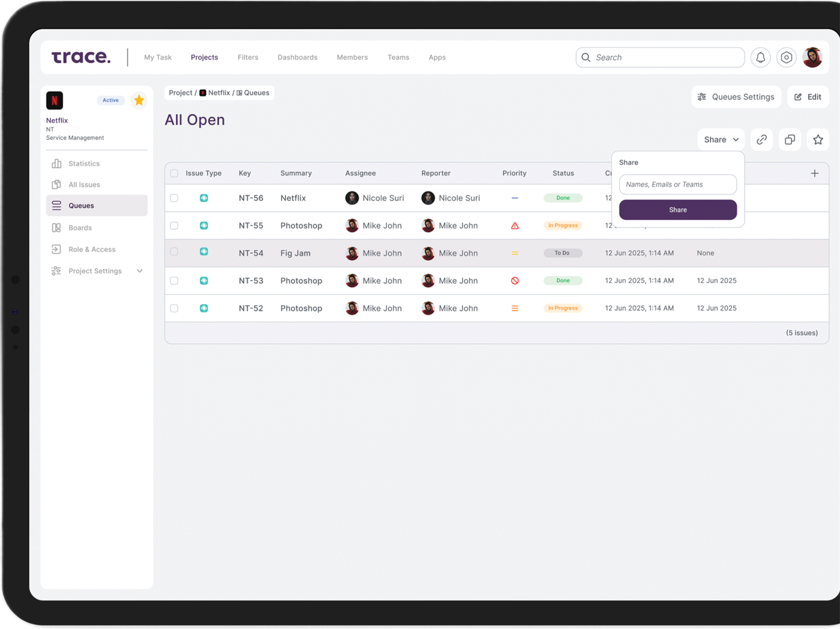
Task: Click the trace logo
Action: tap(81, 57)
